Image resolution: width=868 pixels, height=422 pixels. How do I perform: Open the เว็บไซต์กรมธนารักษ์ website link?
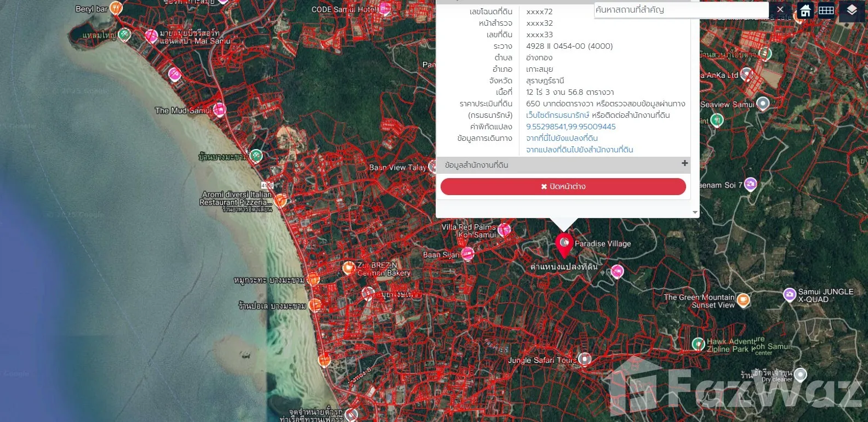[557, 115]
